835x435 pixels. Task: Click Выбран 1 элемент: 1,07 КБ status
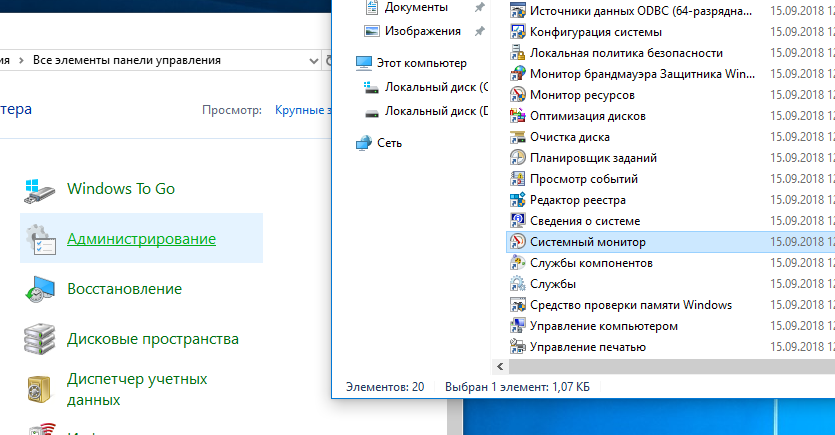[x=518, y=387]
